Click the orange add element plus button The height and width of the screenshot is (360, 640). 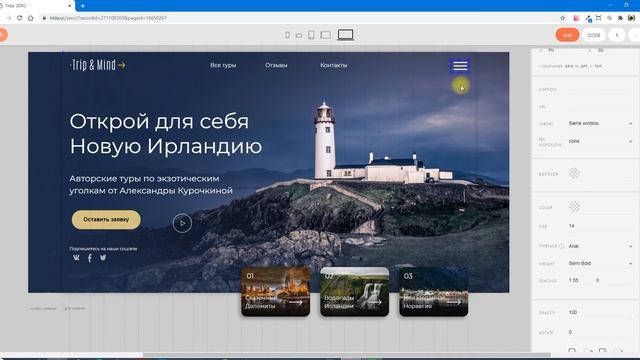[2, 35]
